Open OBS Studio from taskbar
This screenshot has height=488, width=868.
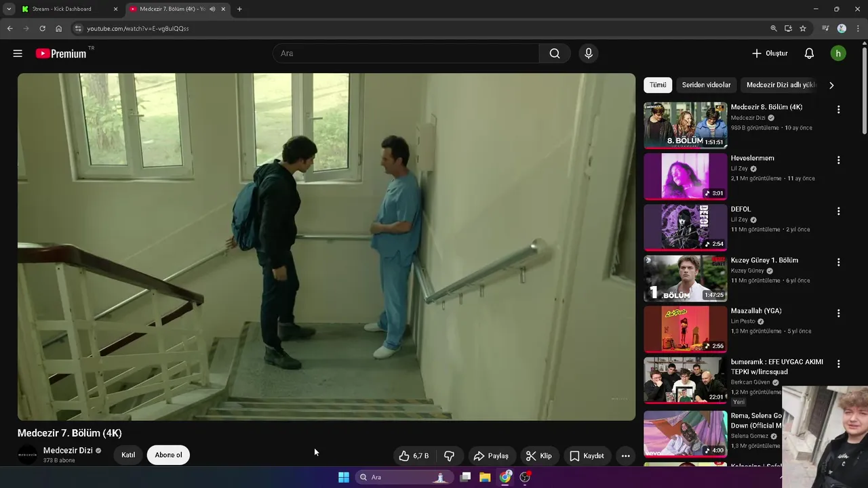[525, 477]
